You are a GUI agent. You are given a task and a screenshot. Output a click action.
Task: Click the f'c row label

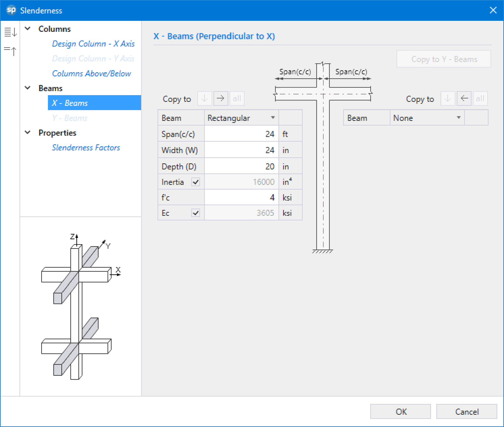166,198
